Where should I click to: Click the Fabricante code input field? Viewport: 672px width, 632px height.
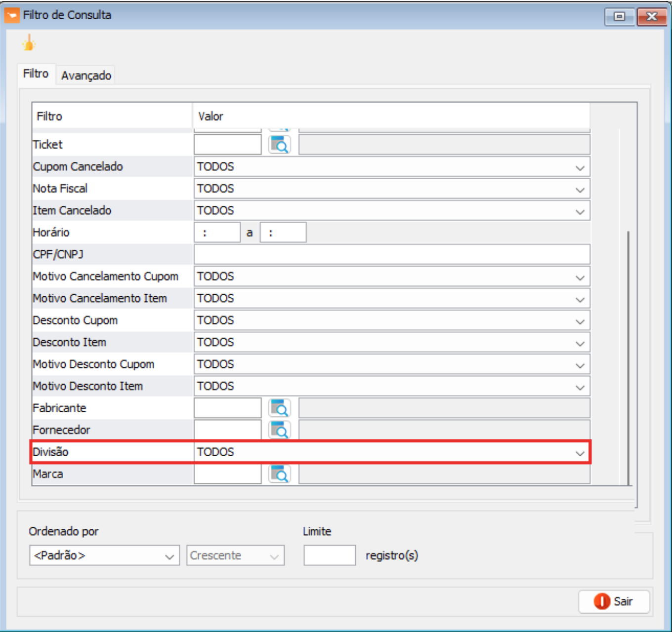[x=227, y=408]
